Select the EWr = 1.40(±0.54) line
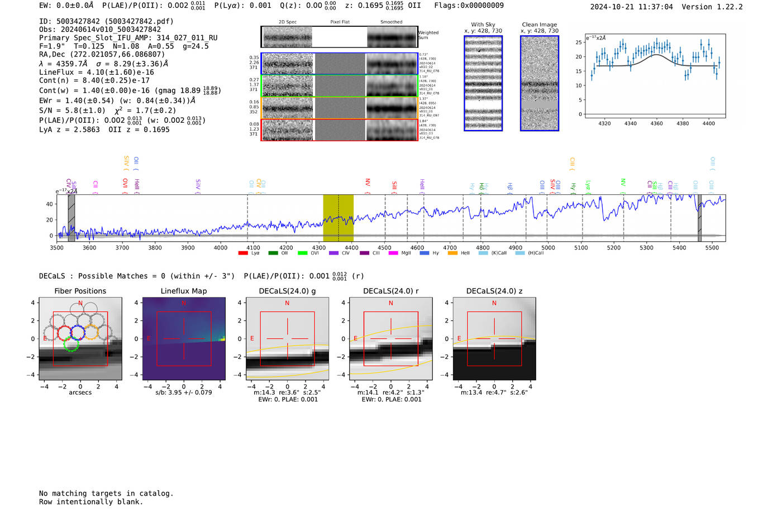782x532 pixels. [x=117, y=100]
